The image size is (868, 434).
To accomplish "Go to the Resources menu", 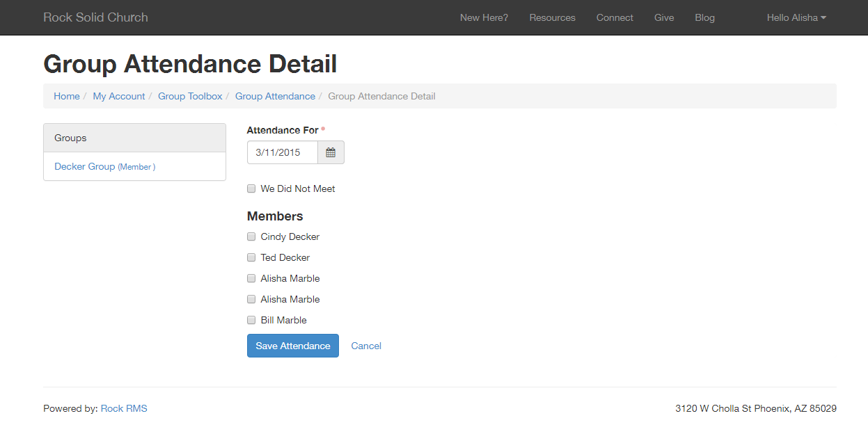I will 552,17.
